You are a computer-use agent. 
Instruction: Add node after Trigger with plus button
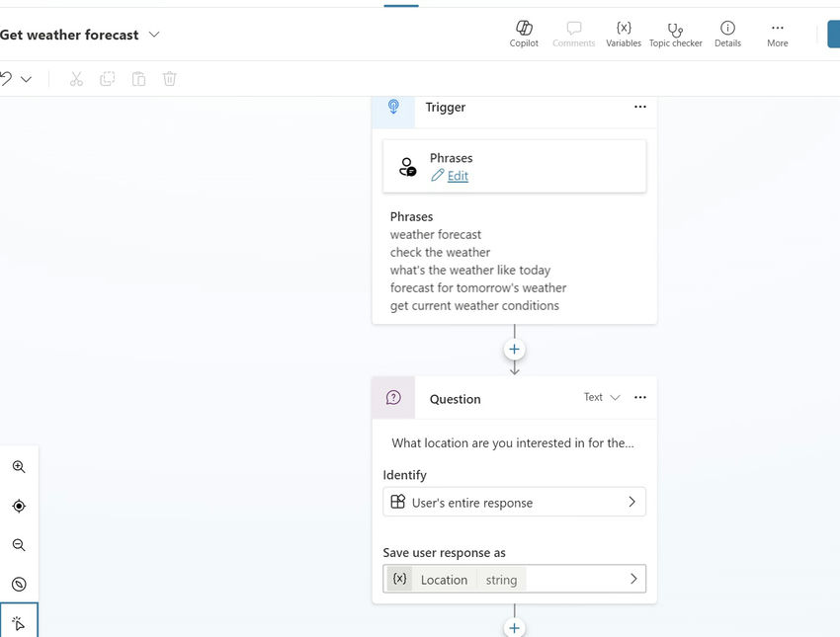tap(514, 350)
